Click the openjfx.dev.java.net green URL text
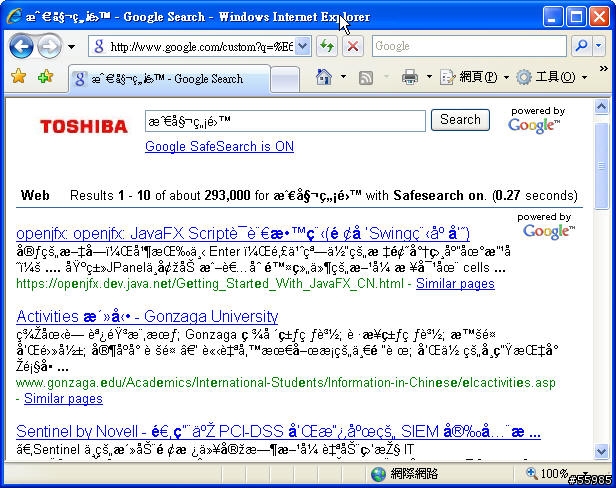The height and width of the screenshot is (488, 616). coord(210,284)
